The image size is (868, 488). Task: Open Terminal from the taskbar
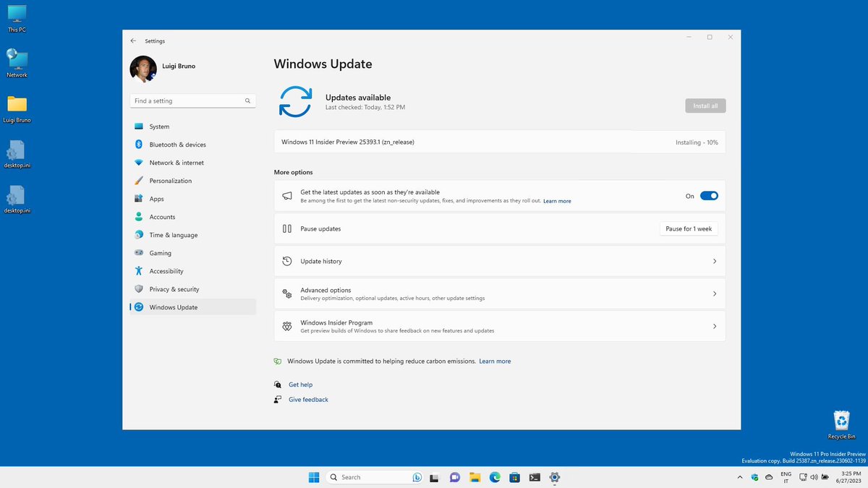coord(535,477)
